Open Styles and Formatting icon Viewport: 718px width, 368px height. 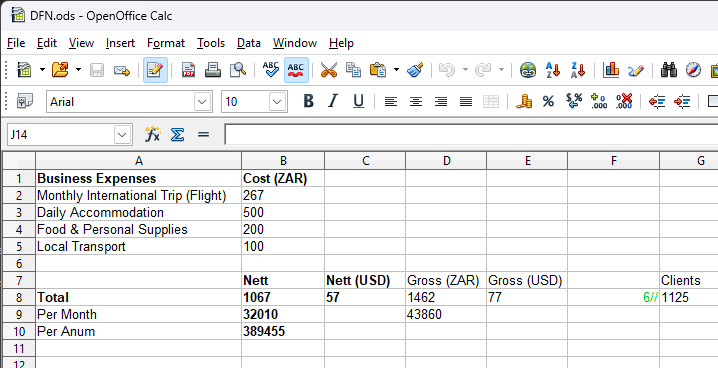point(713,70)
